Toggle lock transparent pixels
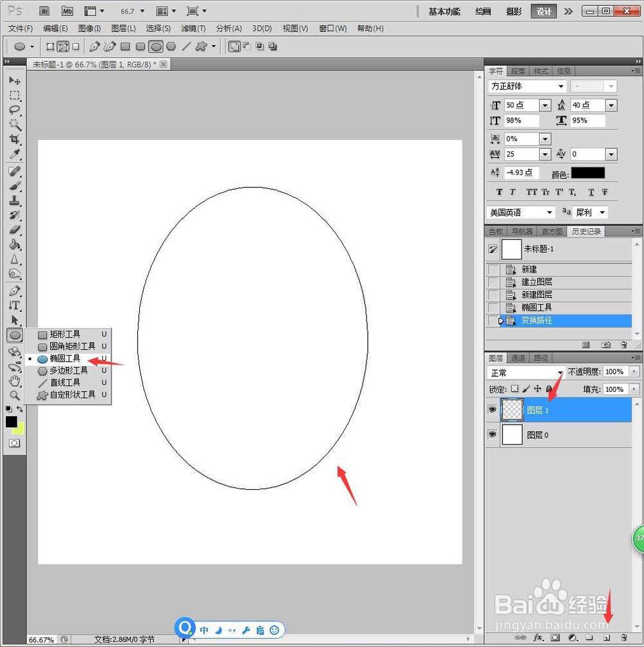Screen dimensions: 644x647 point(514,389)
